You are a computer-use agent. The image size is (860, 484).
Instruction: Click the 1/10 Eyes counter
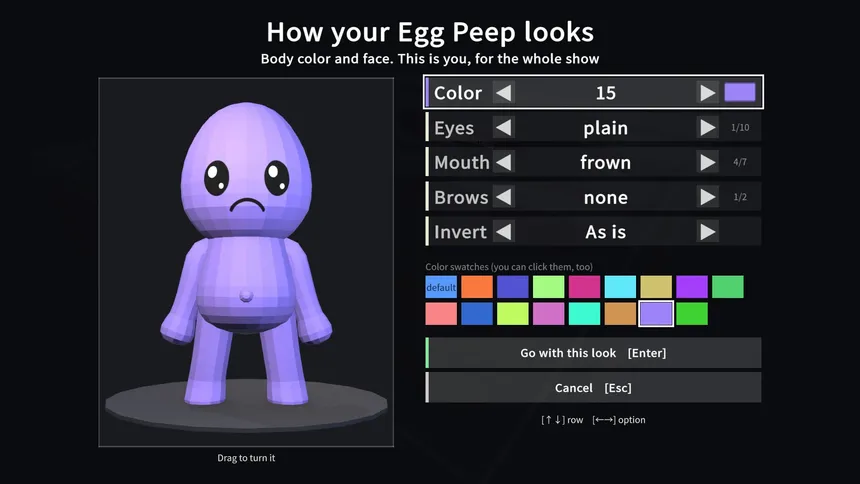(740, 127)
